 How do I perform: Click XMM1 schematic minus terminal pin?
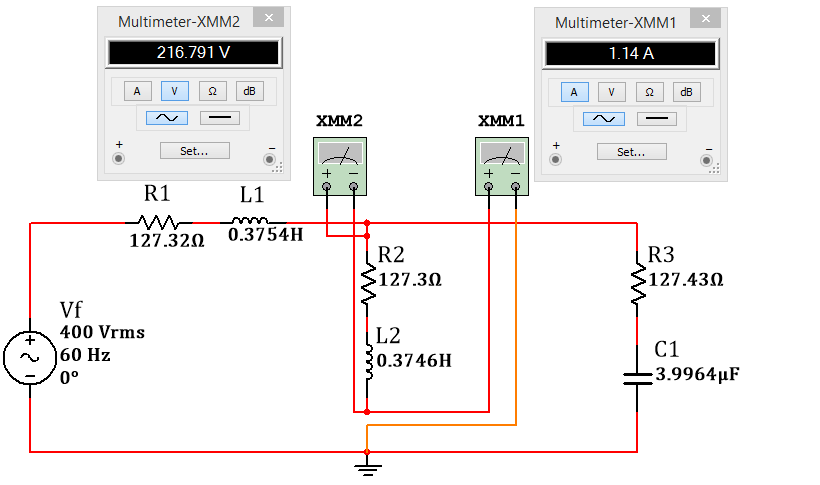coord(516,186)
